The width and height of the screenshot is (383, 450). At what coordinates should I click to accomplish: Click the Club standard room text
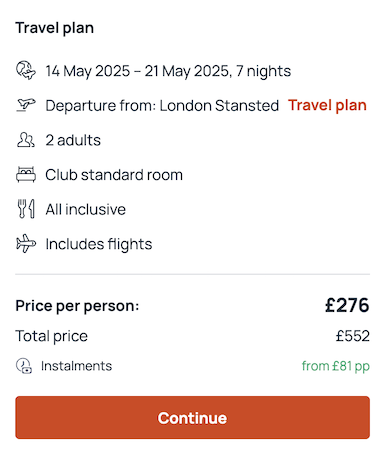click(114, 175)
